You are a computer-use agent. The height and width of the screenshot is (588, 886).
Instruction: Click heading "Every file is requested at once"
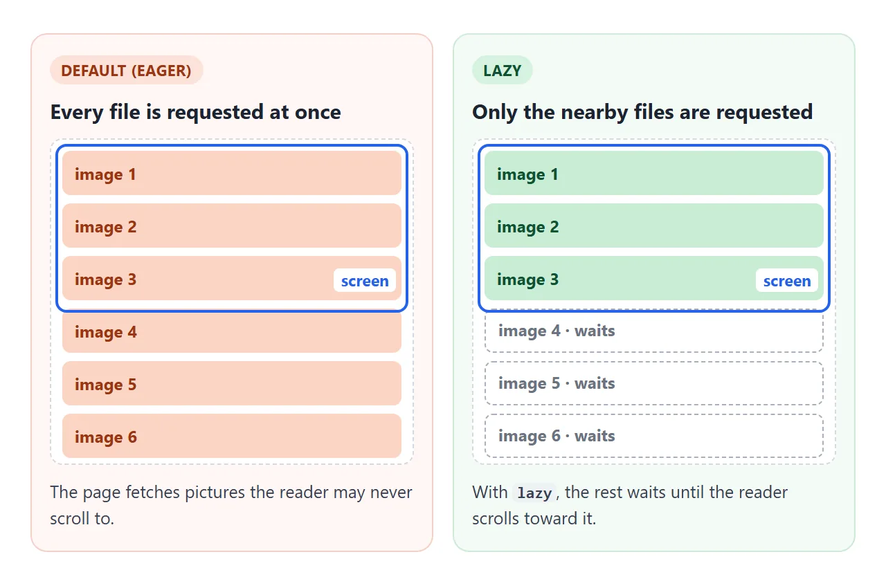click(x=195, y=112)
